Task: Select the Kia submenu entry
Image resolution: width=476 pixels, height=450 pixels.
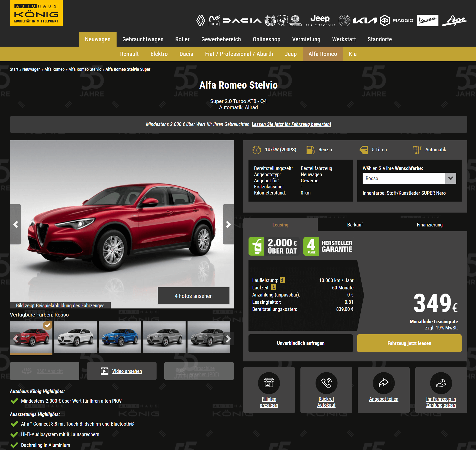Action: point(353,54)
